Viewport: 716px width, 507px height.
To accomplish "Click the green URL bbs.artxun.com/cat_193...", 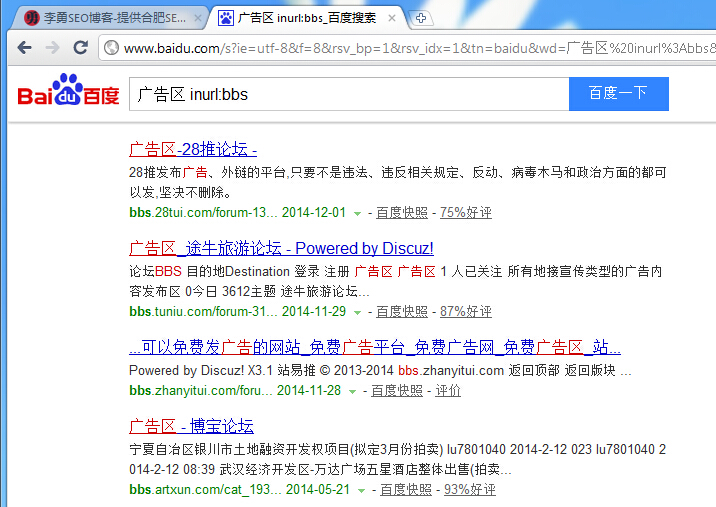I will click(205, 490).
